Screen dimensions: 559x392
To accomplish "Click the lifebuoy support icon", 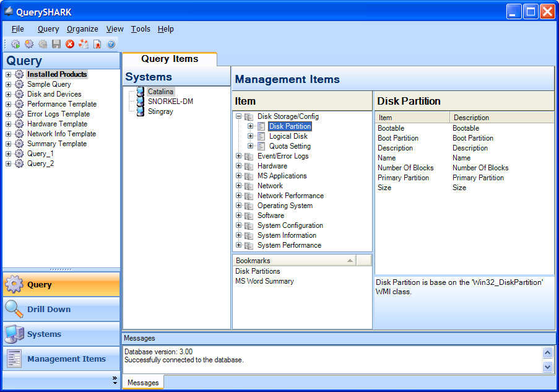I will pyautogui.click(x=84, y=44).
